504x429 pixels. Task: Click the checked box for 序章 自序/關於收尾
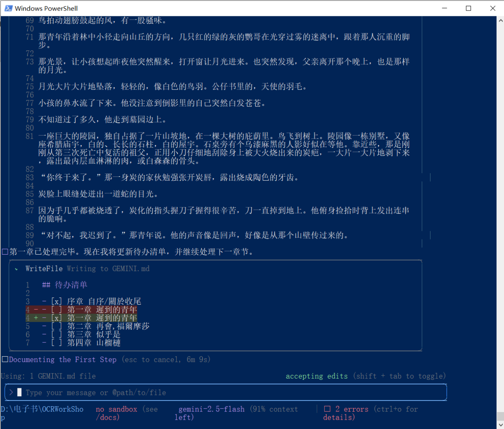point(56,301)
